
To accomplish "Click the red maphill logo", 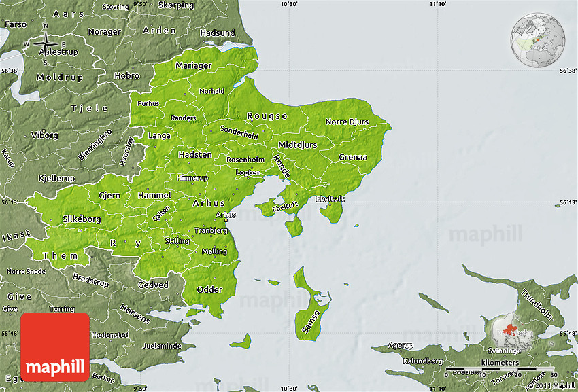I will [55, 346].
